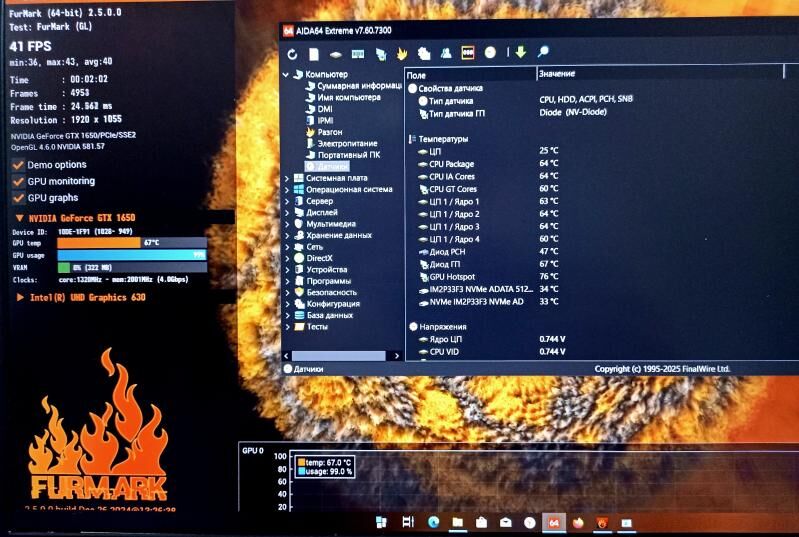Collapse the NVIDIA GeForce GTX 1650 section
799x537 pixels.
(20, 218)
